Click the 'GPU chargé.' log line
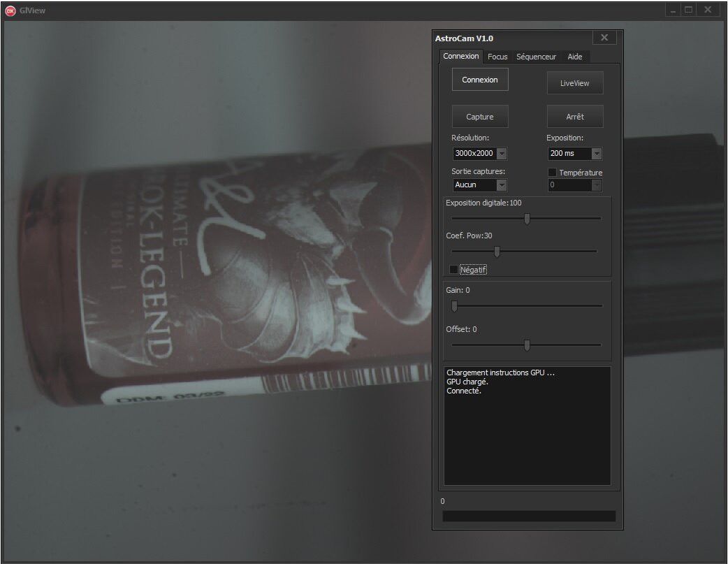The width and height of the screenshot is (728, 564). pos(467,382)
